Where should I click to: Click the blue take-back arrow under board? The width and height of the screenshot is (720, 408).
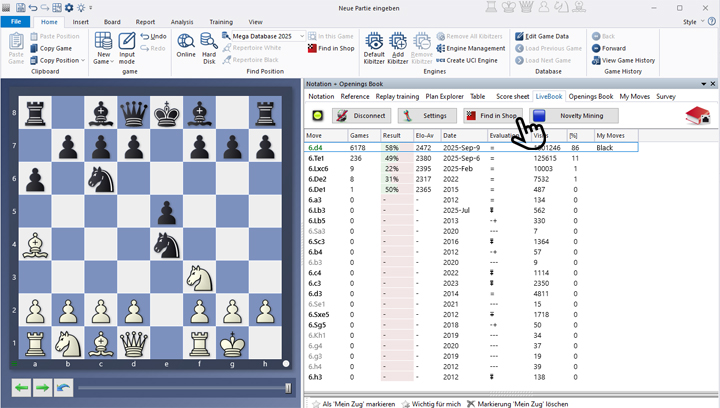[63, 387]
